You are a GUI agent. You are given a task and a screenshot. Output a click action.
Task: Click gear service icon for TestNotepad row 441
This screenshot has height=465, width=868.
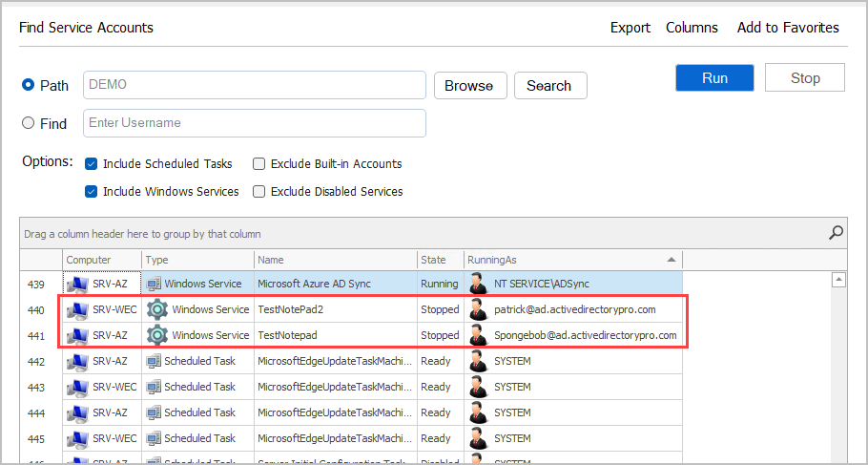[157, 335]
